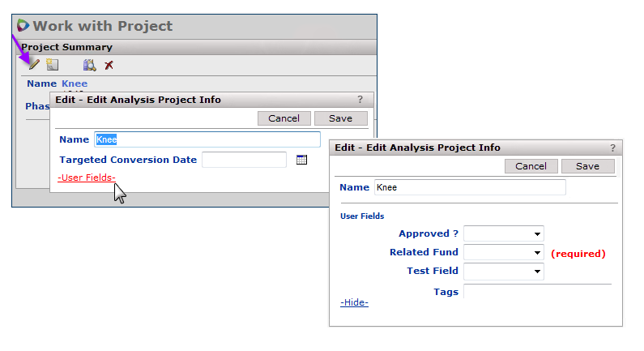This screenshot has height=351, width=644.
Task: Click the pencil edit icon under Project Summary
Action: [34, 65]
